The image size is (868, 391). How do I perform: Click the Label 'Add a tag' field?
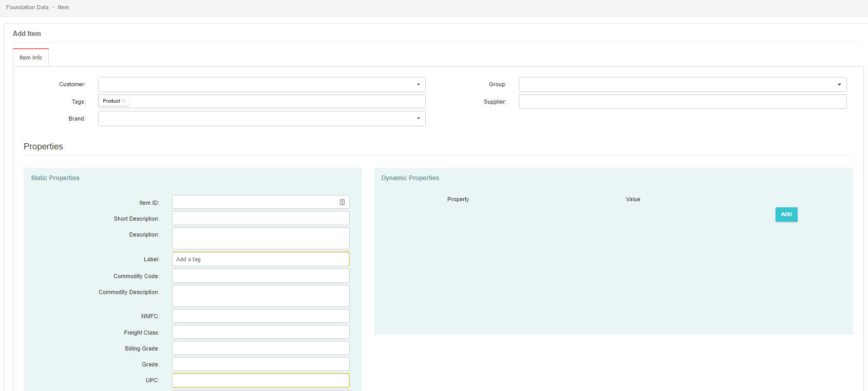[x=261, y=259]
